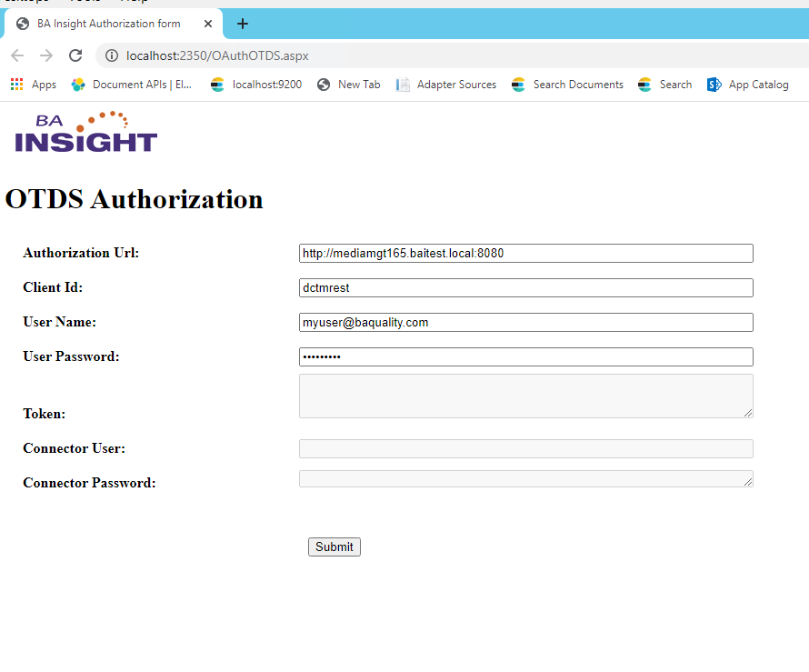Click the User Password field
The image size is (809, 672).
pyautogui.click(x=525, y=357)
